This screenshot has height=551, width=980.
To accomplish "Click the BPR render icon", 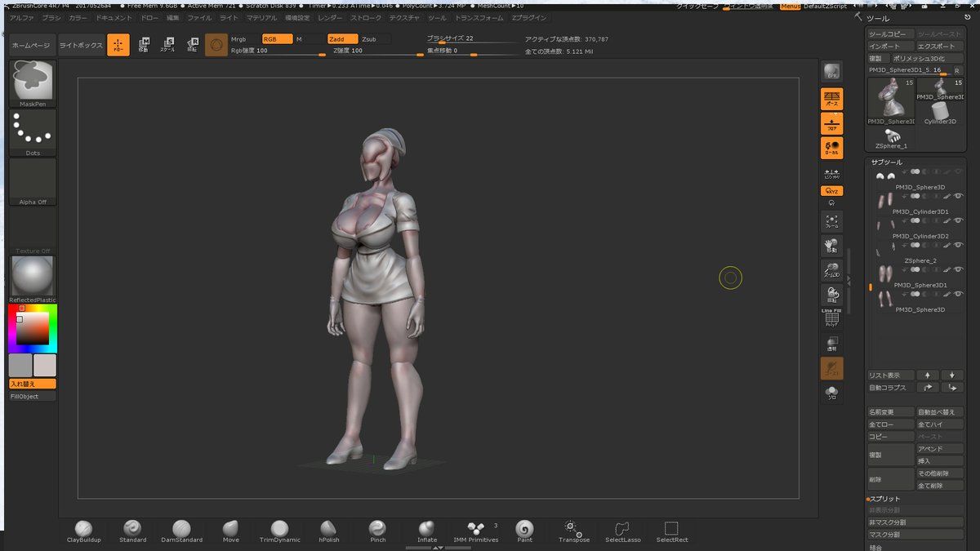I will coord(831,71).
